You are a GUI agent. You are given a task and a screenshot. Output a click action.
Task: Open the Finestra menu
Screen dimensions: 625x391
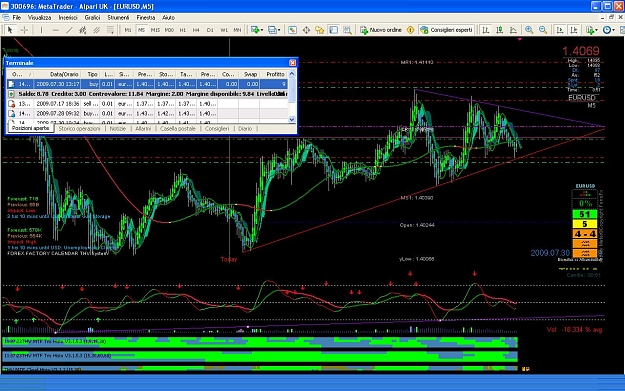coord(145,18)
